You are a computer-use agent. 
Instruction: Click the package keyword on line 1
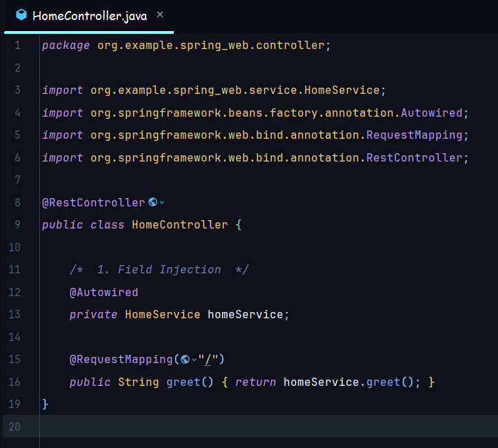66,45
